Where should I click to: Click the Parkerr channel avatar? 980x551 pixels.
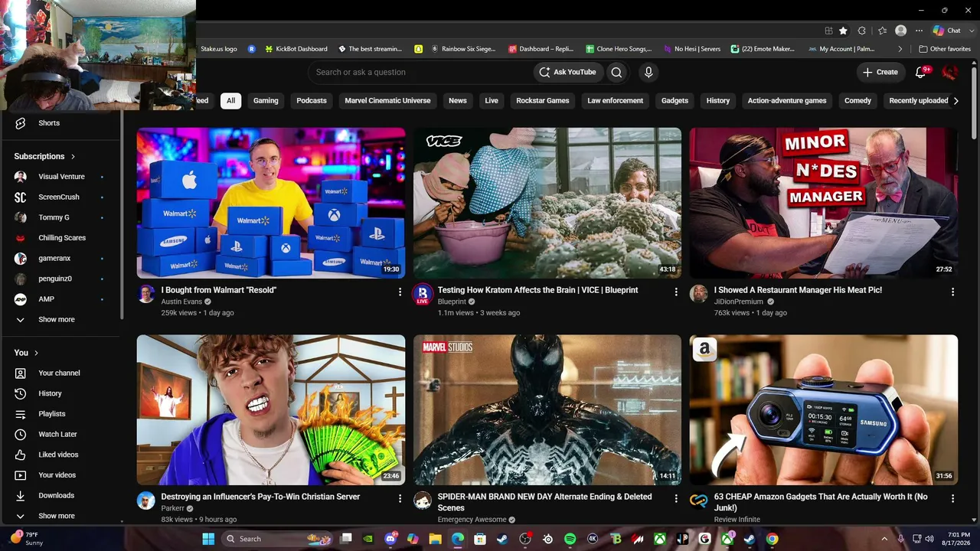[146, 501]
